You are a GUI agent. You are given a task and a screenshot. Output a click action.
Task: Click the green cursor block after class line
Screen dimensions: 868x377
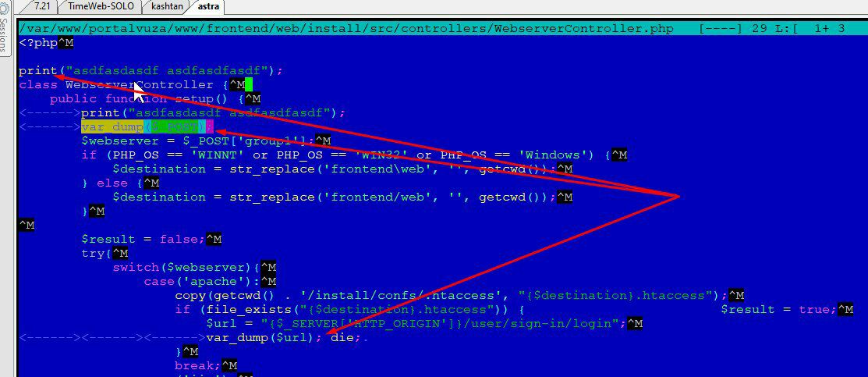tap(249, 85)
